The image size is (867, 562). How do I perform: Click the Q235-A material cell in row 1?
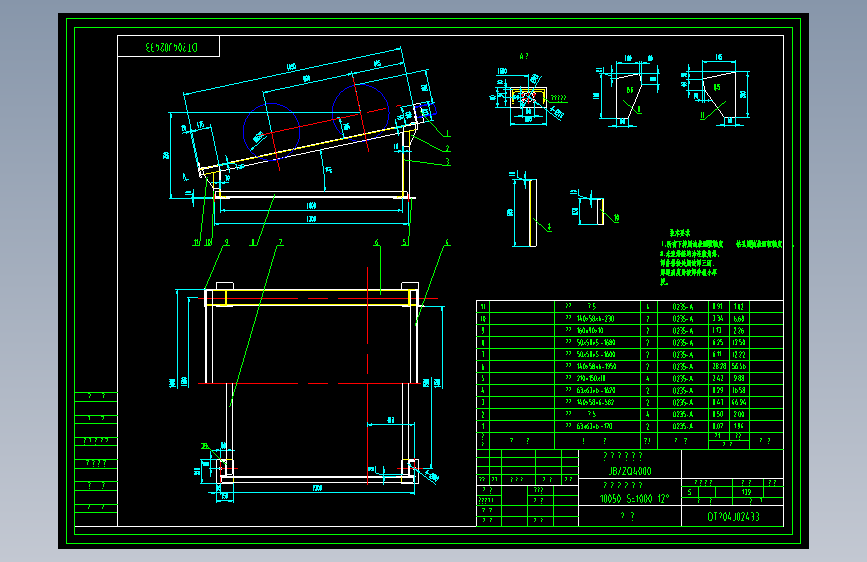(x=682, y=426)
